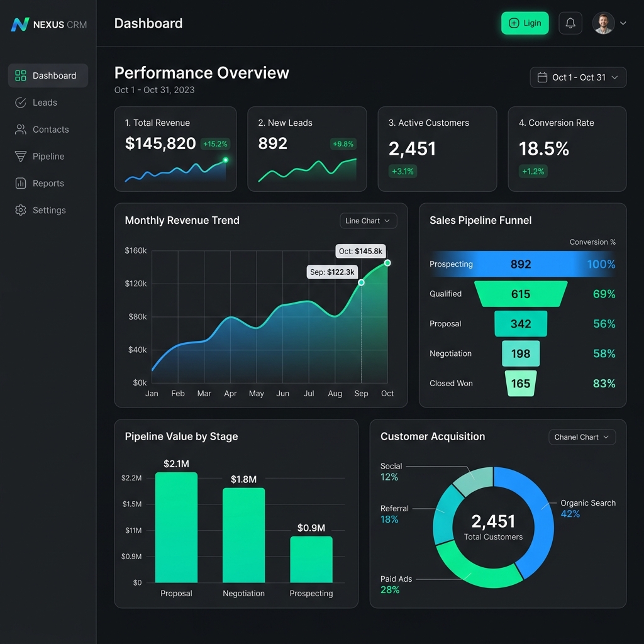The image size is (644, 644).
Task: Open Settings from sidebar
Action: point(48,210)
